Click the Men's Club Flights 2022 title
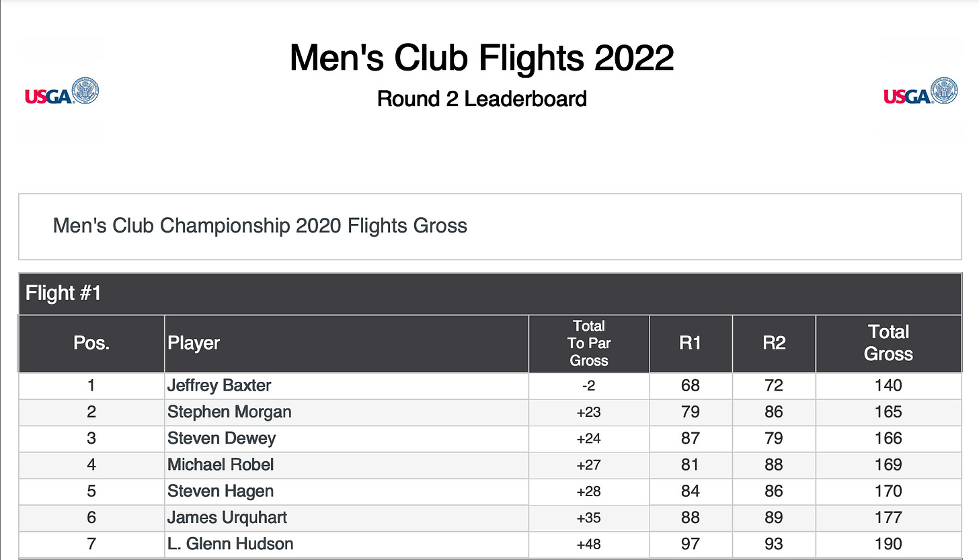979x560 pixels. tap(481, 58)
